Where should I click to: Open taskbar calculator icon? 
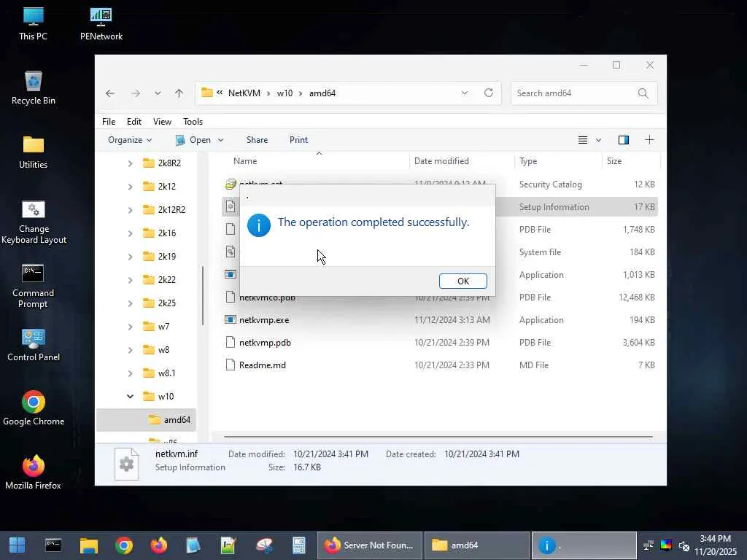298,545
